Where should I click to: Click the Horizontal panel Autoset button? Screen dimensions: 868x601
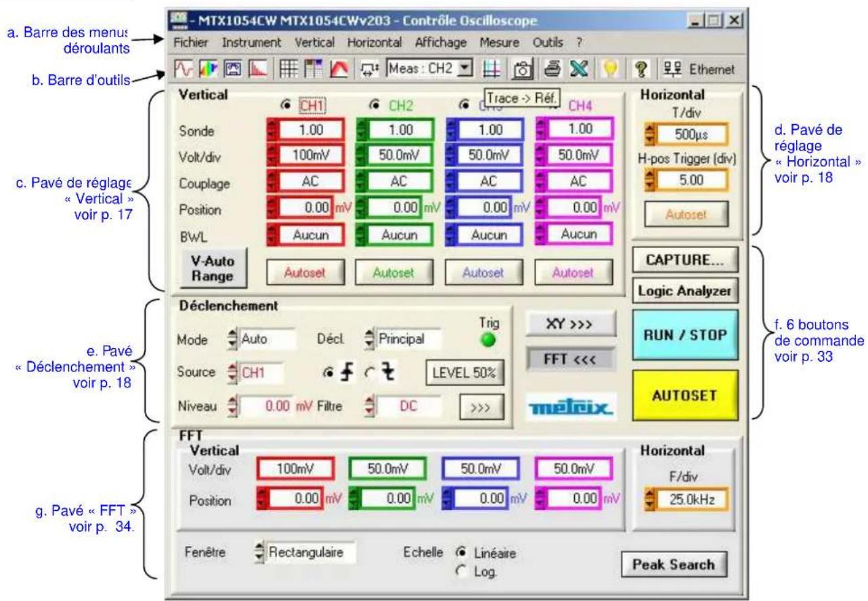686,213
